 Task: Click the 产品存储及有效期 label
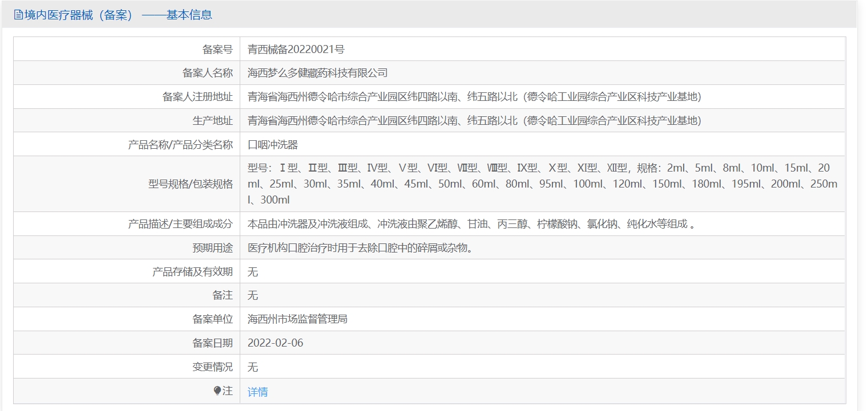(x=192, y=272)
